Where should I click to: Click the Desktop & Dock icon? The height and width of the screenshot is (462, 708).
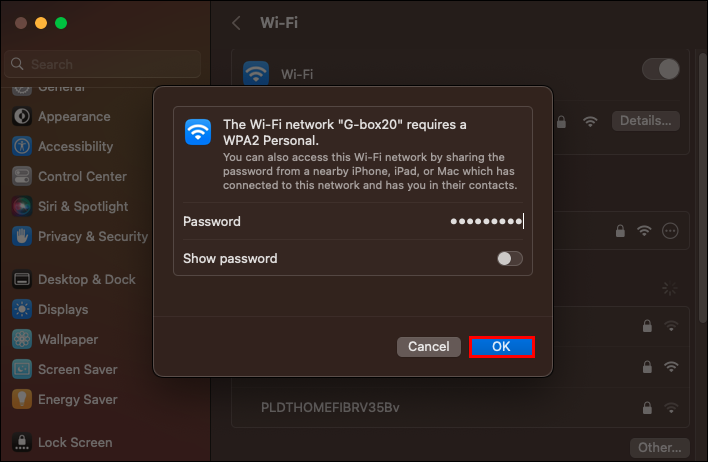tap(22, 279)
